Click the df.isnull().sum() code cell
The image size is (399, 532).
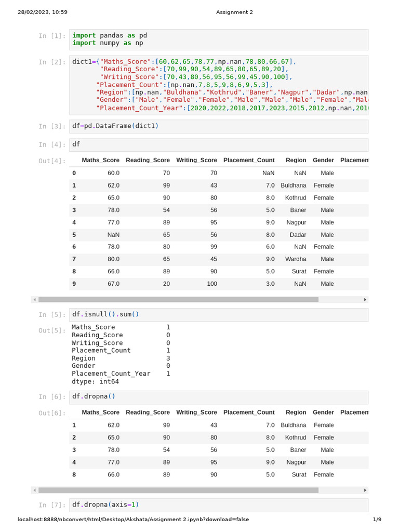(219, 314)
